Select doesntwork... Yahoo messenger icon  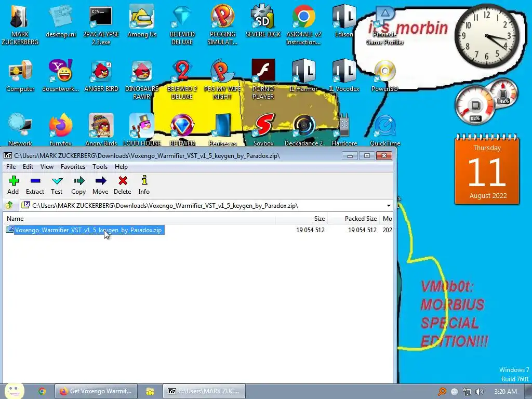click(60, 76)
